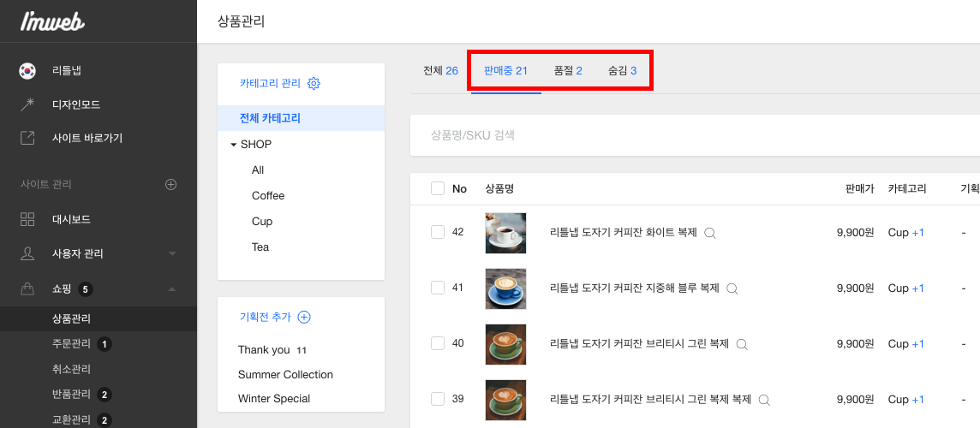Check the box for product No 40
The image size is (980, 428).
(438, 343)
